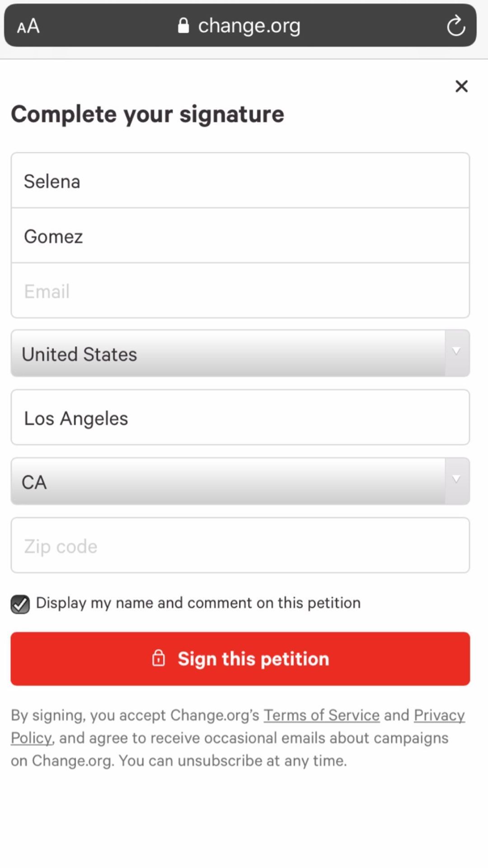Open the Terms of Service link

[x=321, y=715]
